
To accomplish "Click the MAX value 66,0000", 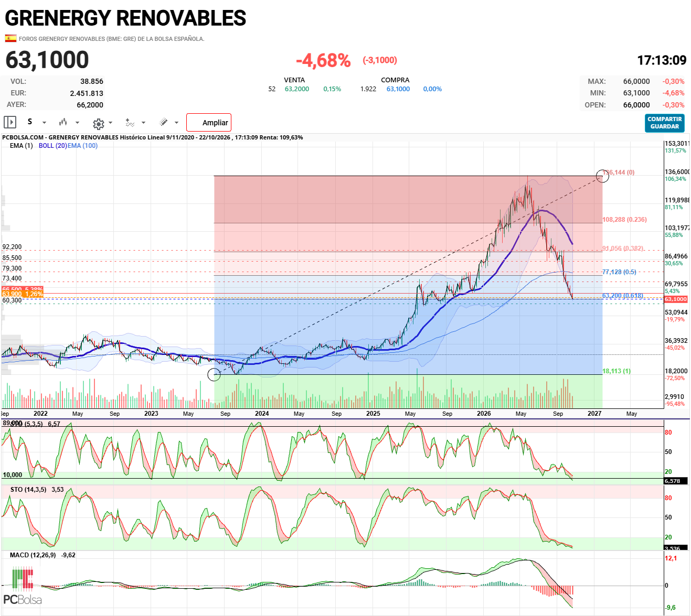I will click(636, 81).
